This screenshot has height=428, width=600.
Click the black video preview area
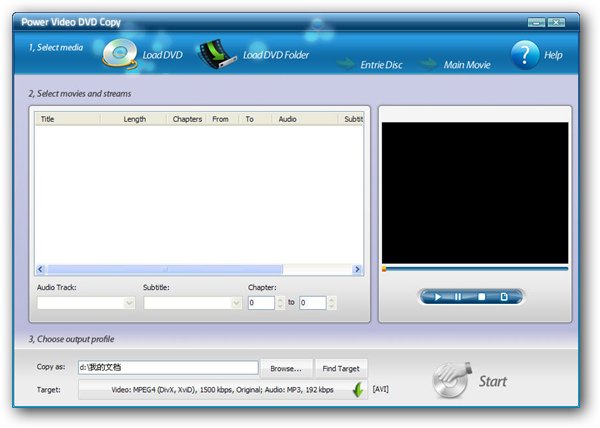[x=475, y=193]
